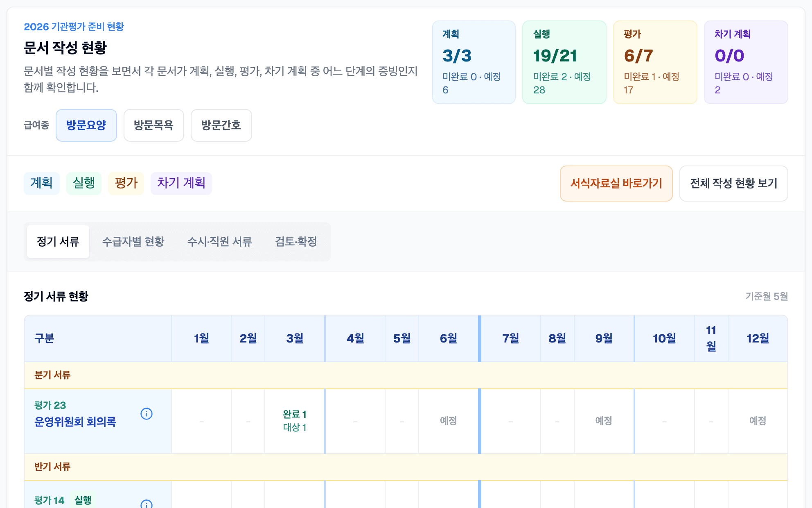This screenshot has width=812, height=508.
Task: Click 운영위원회 회의록 document link
Action: click(x=75, y=422)
